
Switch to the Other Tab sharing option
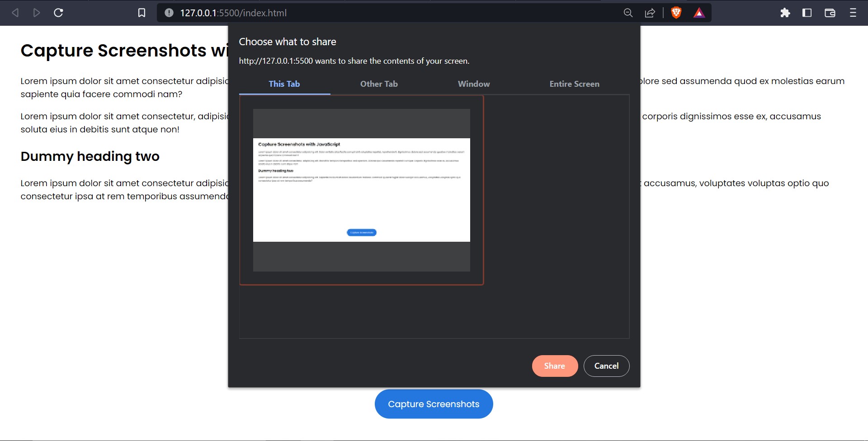pos(379,84)
